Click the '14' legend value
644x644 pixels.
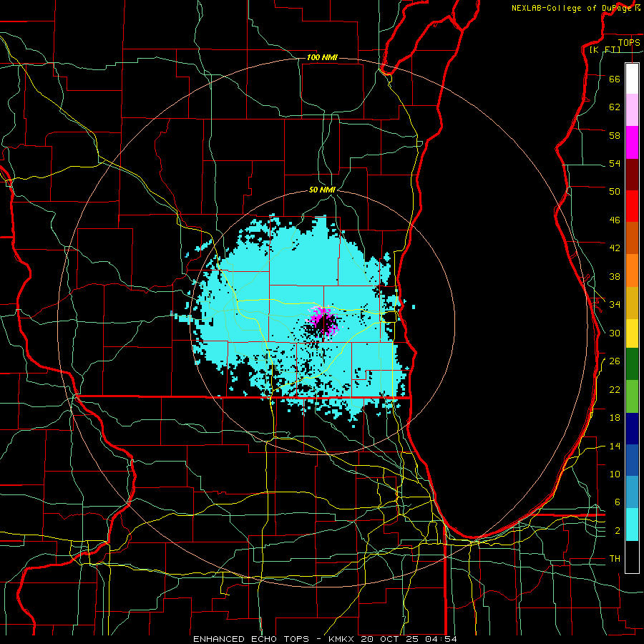coord(615,447)
